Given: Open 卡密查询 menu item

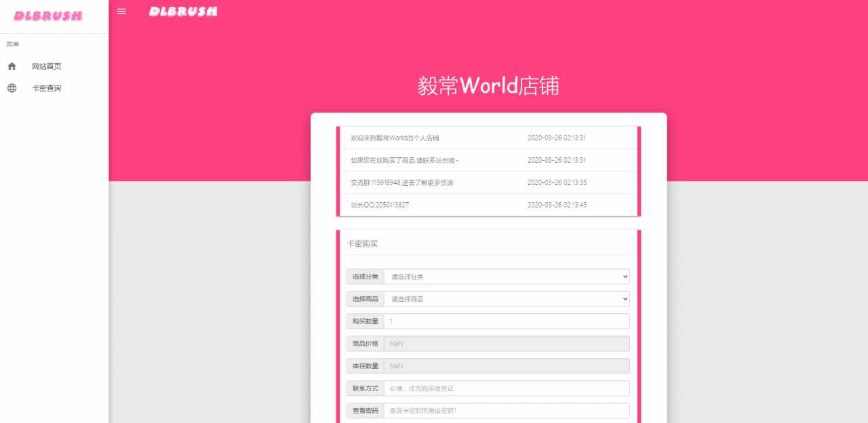Looking at the screenshot, I should (47, 88).
